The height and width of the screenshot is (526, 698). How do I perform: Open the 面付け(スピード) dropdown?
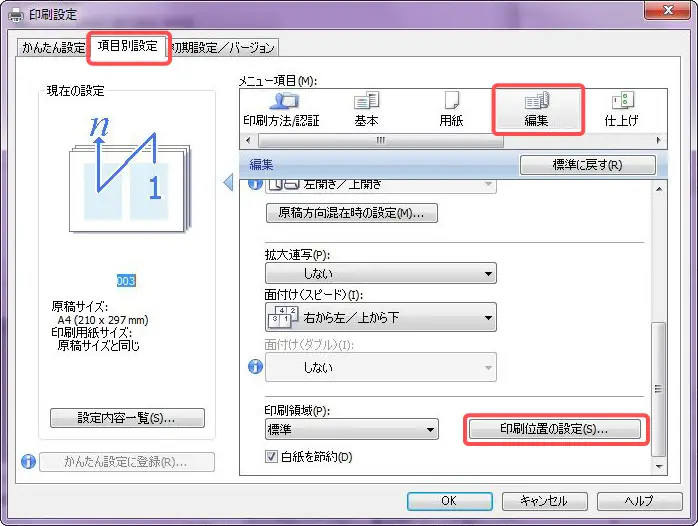[381, 317]
